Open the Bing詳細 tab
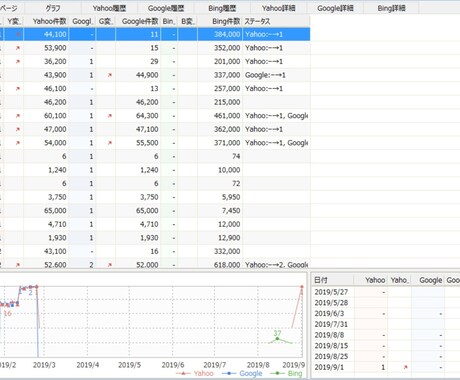 click(x=391, y=8)
